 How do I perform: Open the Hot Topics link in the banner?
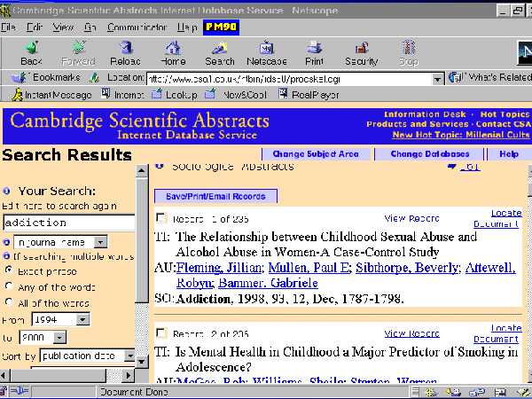505,114
